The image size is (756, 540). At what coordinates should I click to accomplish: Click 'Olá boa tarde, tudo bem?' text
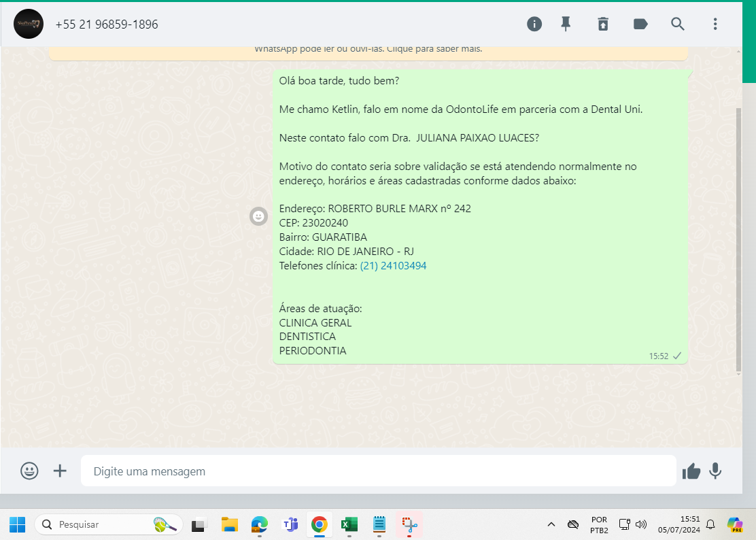pos(339,81)
